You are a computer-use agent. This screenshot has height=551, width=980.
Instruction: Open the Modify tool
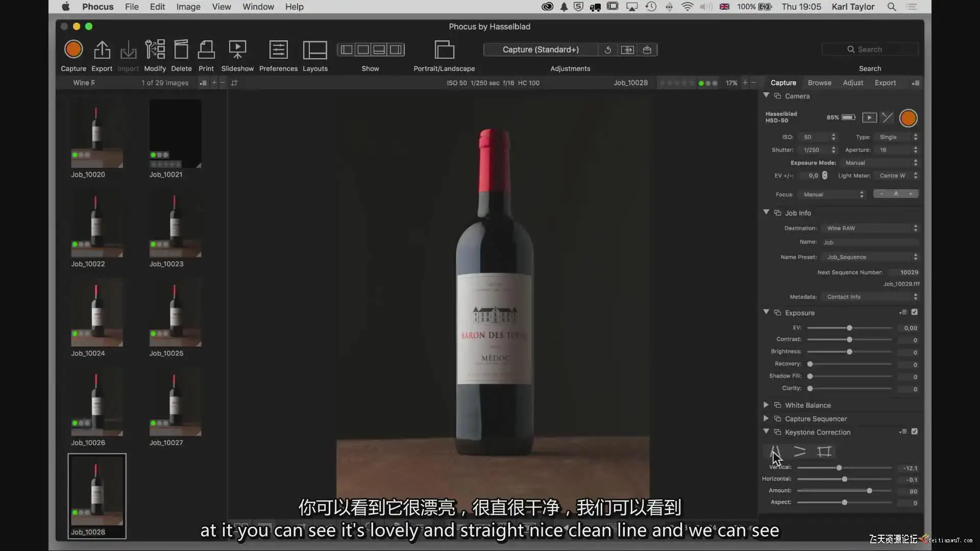click(155, 50)
